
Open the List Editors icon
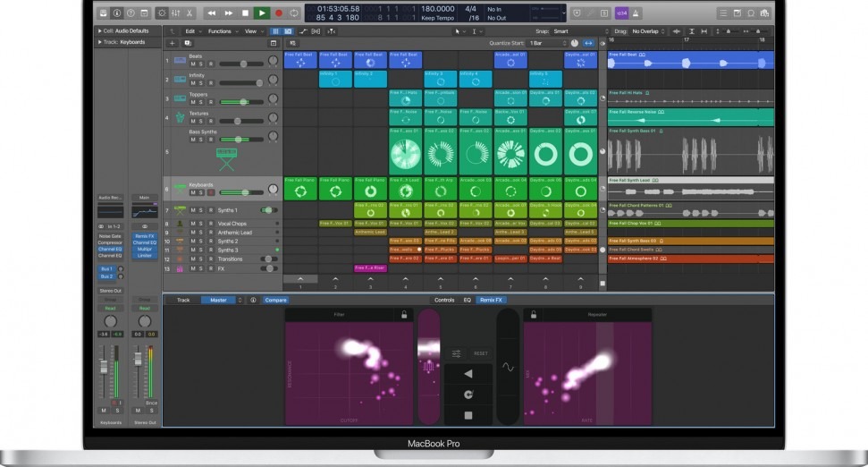tap(723, 13)
